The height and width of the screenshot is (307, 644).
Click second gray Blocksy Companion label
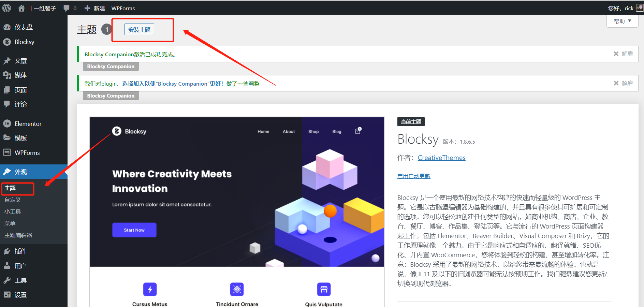[111, 96]
